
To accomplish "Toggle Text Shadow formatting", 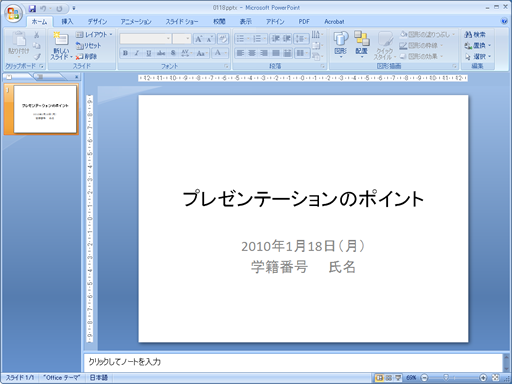I will (x=173, y=53).
